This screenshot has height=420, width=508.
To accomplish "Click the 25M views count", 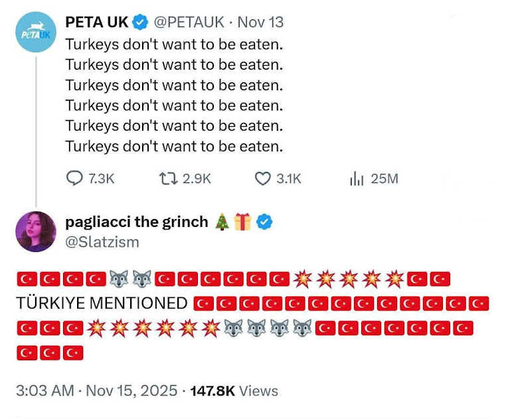I will tap(384, 178).
